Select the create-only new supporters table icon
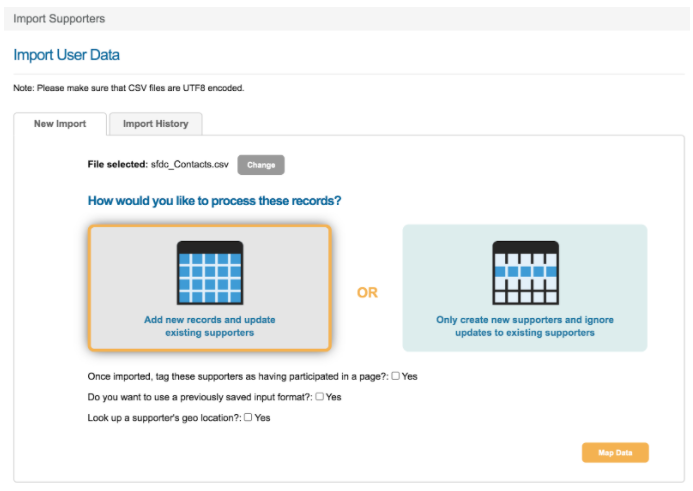 pos(525,273)
